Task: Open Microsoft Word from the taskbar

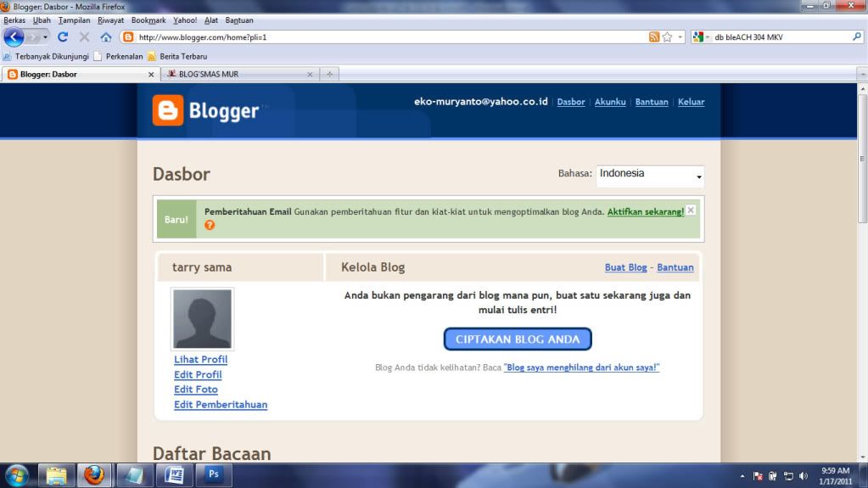Action: (x=174, y=476)
